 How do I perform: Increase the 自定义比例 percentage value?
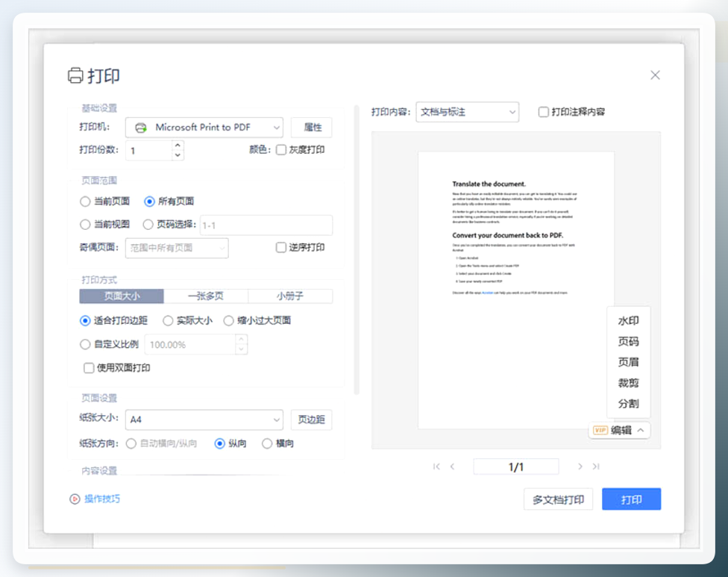242,340
